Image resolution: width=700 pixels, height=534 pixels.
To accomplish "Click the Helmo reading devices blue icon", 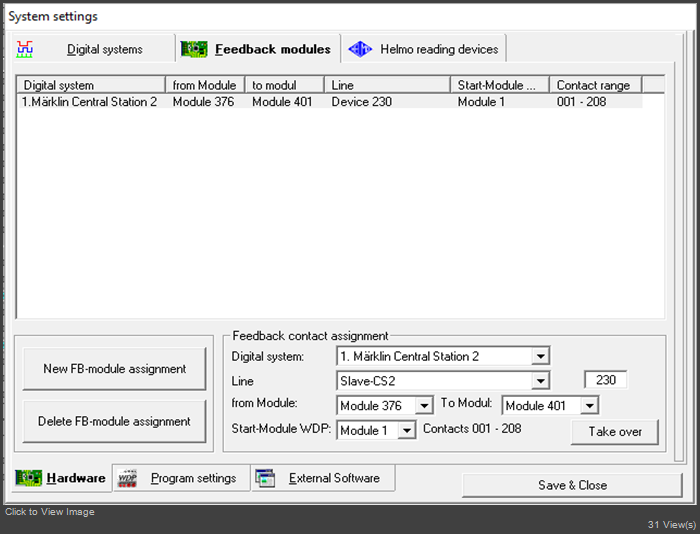I will tap(360, 49).
